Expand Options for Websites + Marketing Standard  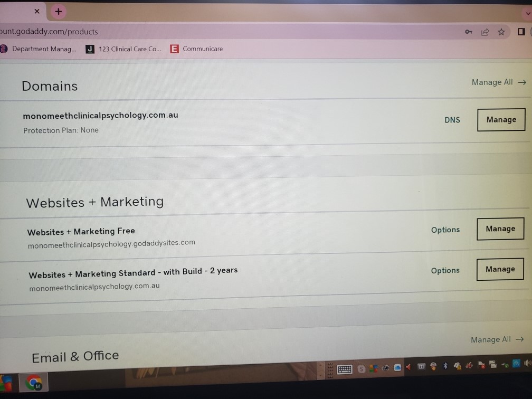[445, 271]
